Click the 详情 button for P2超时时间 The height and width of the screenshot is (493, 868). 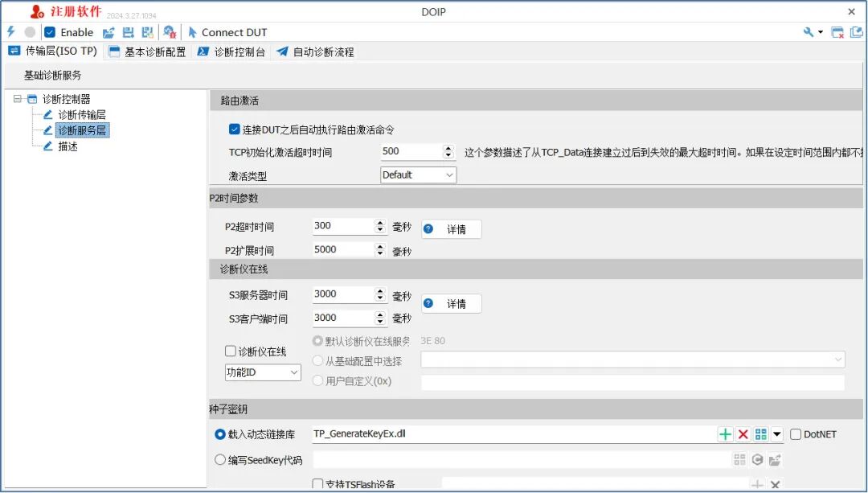(457, 228)
